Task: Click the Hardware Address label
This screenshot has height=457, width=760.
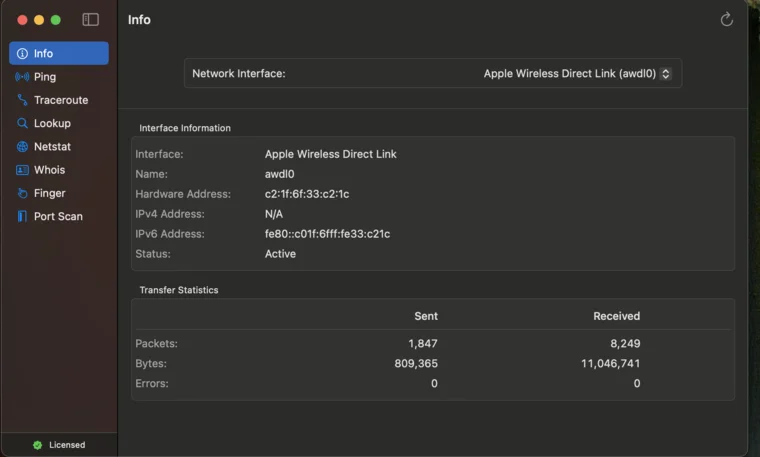Action: [x=183, y=194]
